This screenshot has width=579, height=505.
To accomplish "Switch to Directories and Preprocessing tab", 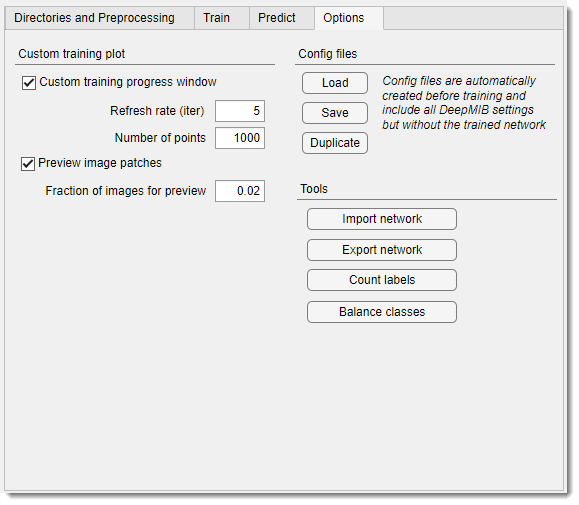I will (x=95, y=18).
